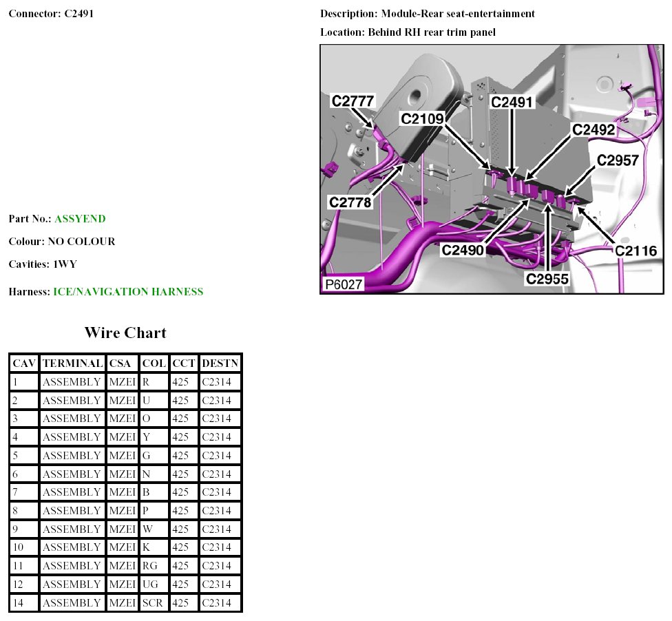Click the TERMINAL column header
Screen dimensions: 672x621
click(x=72, y=364)
